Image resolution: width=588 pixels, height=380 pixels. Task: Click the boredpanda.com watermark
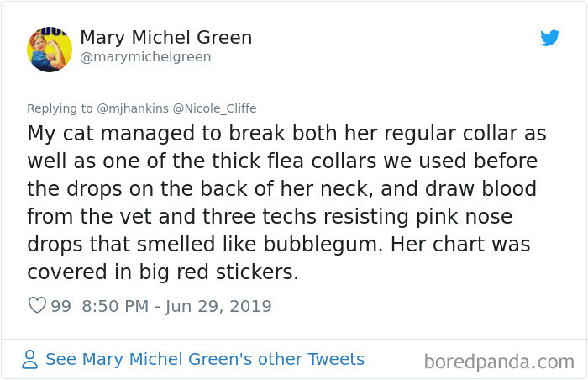coord(499,362)
